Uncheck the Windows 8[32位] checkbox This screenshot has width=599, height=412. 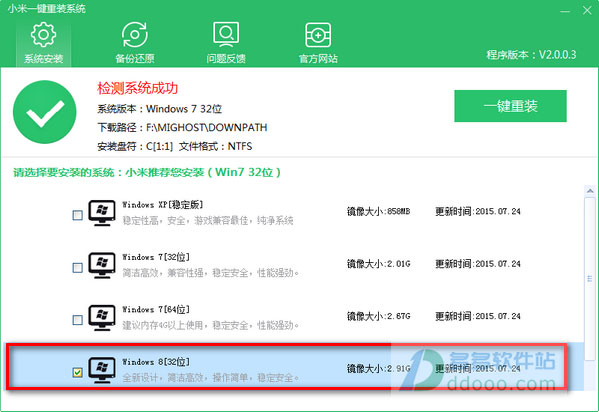(78, 372)
